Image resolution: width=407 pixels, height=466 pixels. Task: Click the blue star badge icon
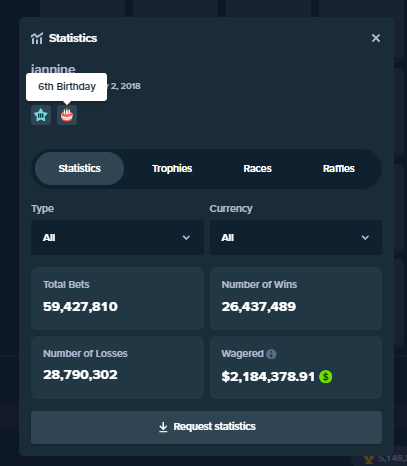point(41,115)
